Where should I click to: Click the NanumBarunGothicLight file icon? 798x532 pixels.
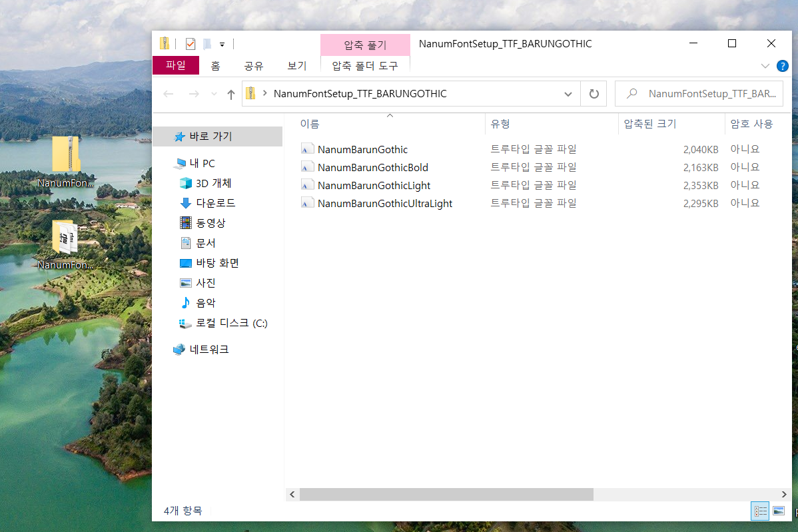coord(307,185)
